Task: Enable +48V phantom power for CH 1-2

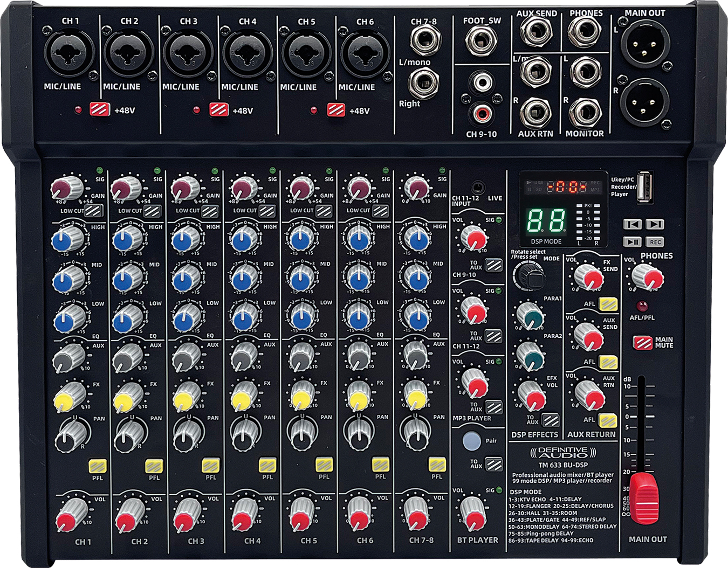Action: coord(100,109)
